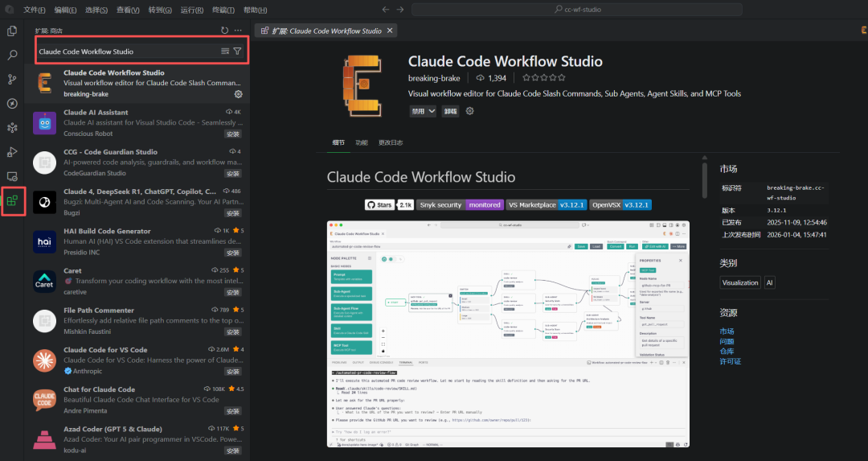This screenshot has width=868, height=461.
Task: Go forward using the navigation arrow
Action: click(400, 10)
